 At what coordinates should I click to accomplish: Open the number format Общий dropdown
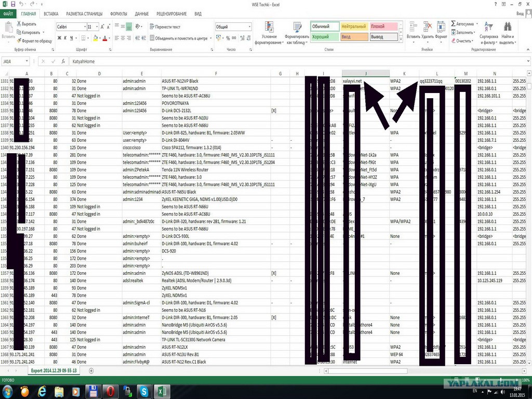(x=249, y=27)
